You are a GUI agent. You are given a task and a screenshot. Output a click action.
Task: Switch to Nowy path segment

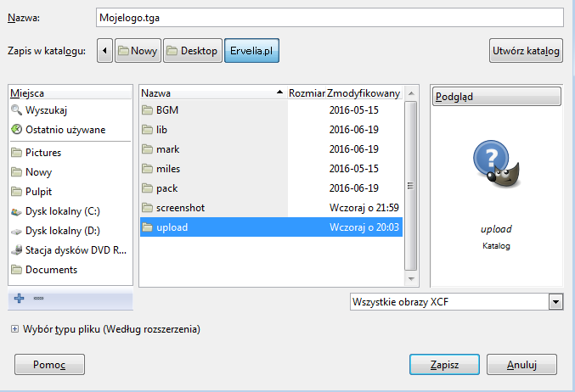pyautogui.click(x=138, y=51)
